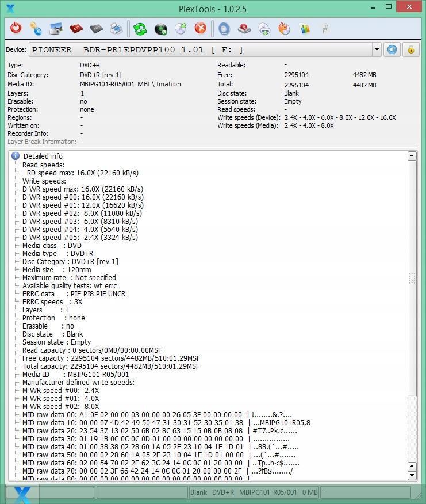Click the scrollbar down arrow at bottom
This screenshot has width=426, height=504.
(x=412, y=475)
